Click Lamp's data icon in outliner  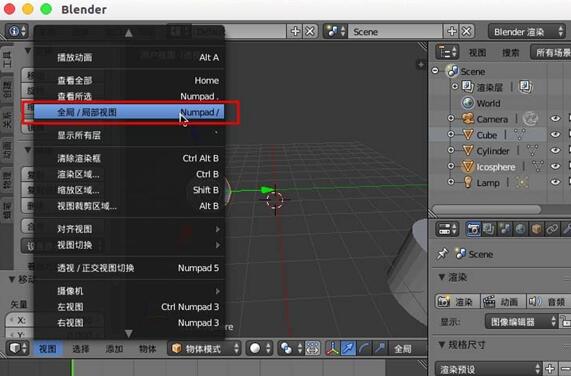(521, 182)
